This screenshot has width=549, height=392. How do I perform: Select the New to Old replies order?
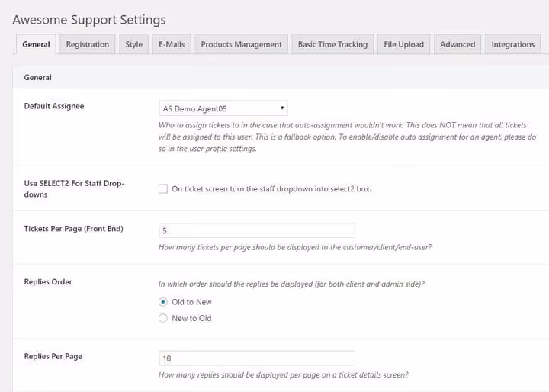coord(163,318)
